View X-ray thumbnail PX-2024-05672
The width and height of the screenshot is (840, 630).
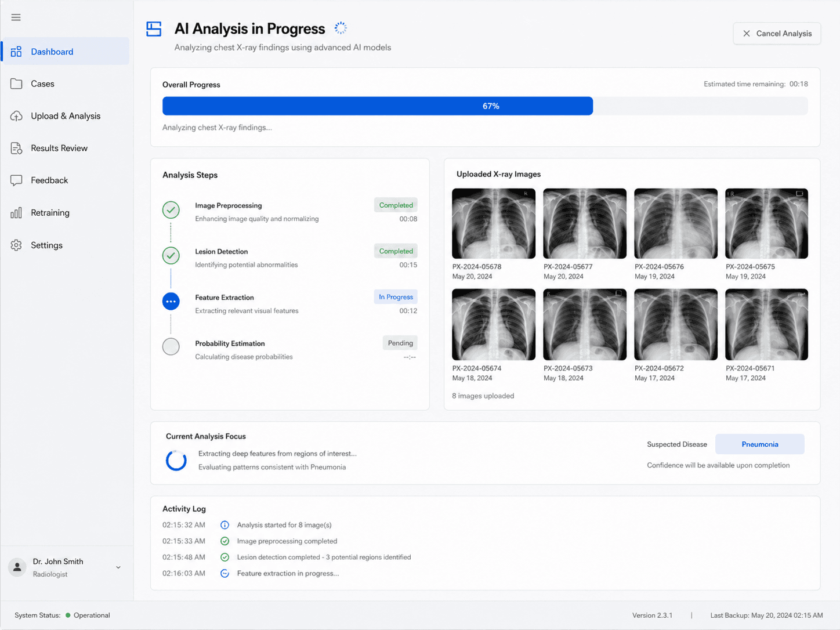(676, 325)
